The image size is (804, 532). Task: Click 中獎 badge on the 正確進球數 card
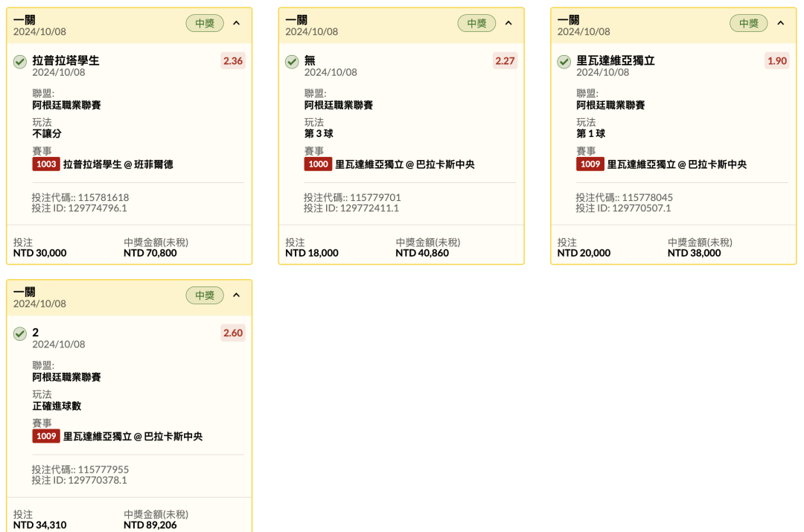pos(205,295)
